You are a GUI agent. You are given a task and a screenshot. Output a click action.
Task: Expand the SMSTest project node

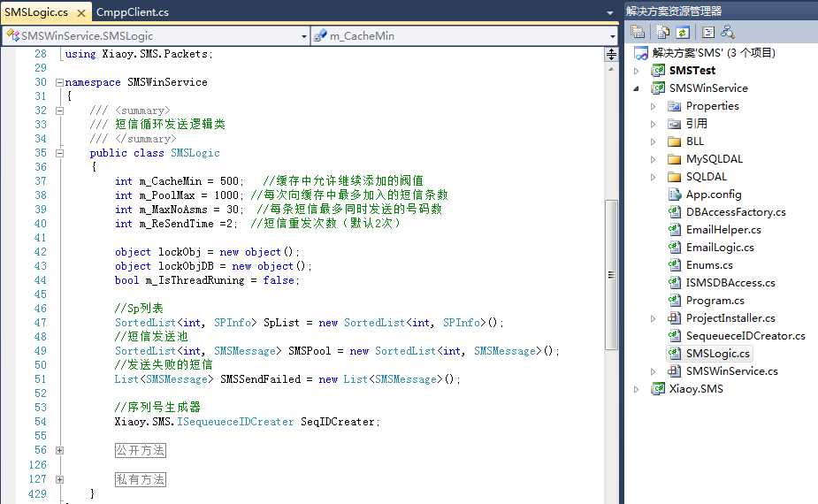[x=636, y=71]
